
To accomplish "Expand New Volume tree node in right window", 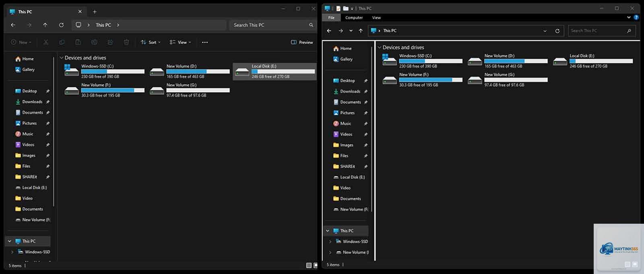I will [x=330, y=252].
